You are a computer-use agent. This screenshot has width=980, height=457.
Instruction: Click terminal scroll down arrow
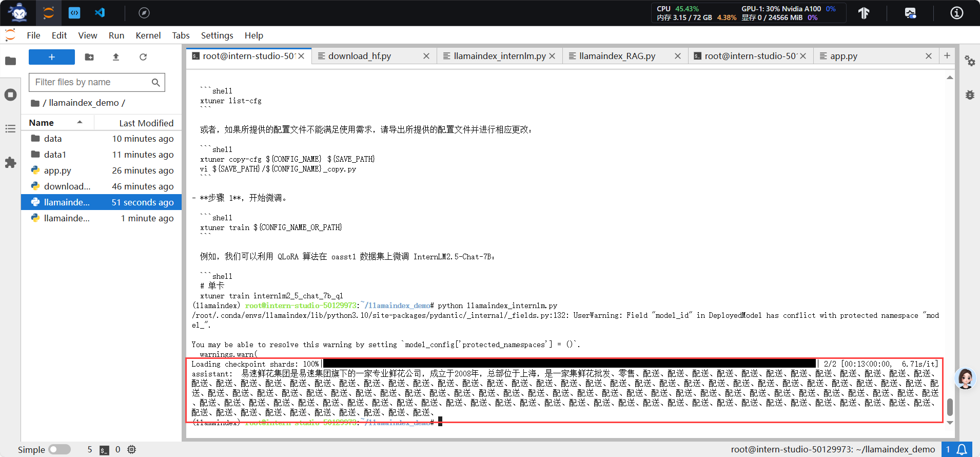[950, 423]
